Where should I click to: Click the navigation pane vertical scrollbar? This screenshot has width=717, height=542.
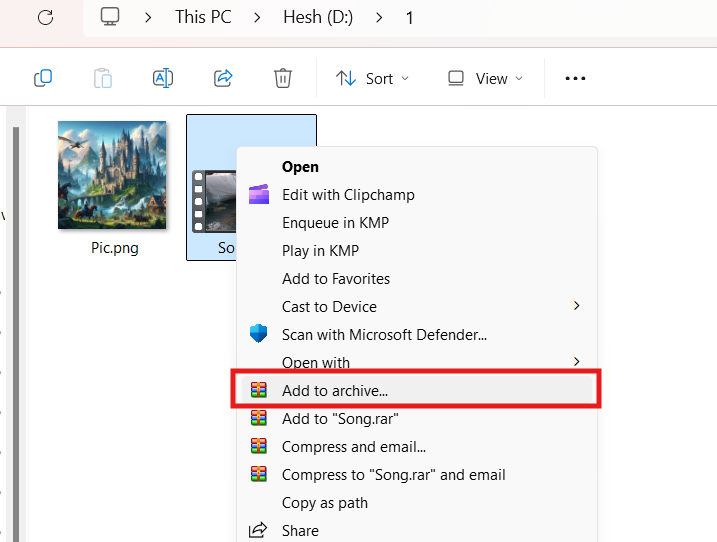click(x=16, y=334)
